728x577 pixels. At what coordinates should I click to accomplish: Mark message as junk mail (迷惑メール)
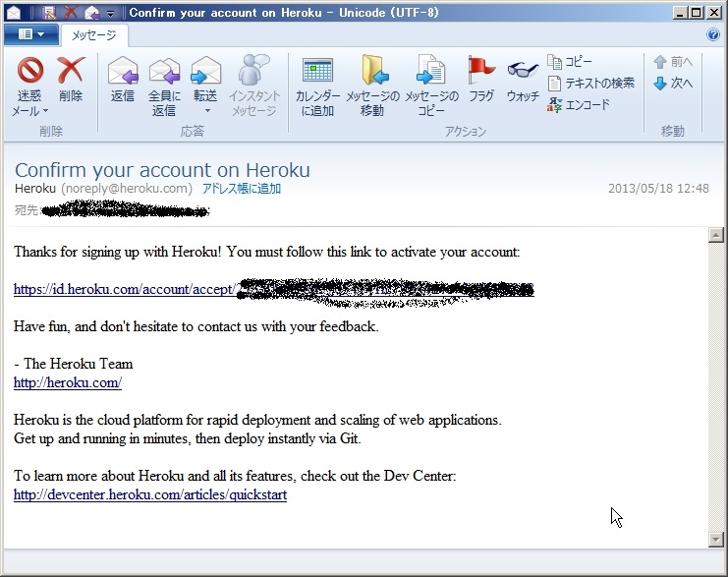(x=30, y=86)
